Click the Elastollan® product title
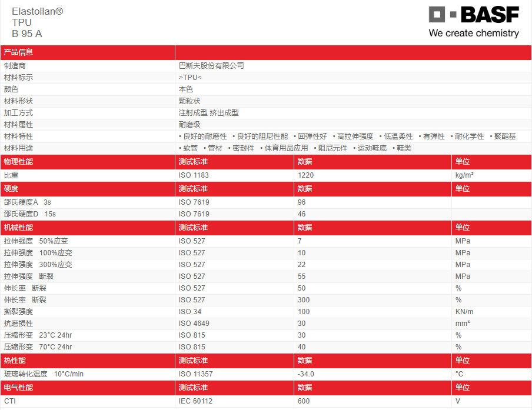 (37, 11)
